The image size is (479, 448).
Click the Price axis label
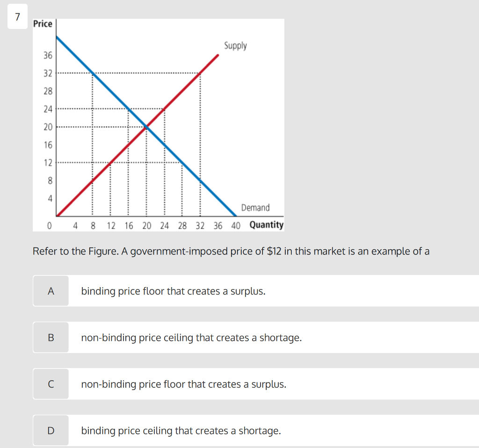tap(43, 24)
